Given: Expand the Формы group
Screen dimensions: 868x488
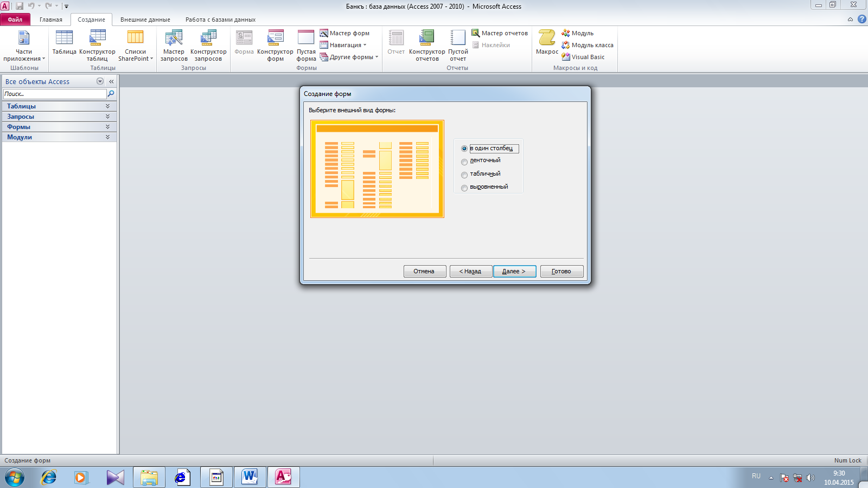Looking at the screenshot, I should 59,127.
